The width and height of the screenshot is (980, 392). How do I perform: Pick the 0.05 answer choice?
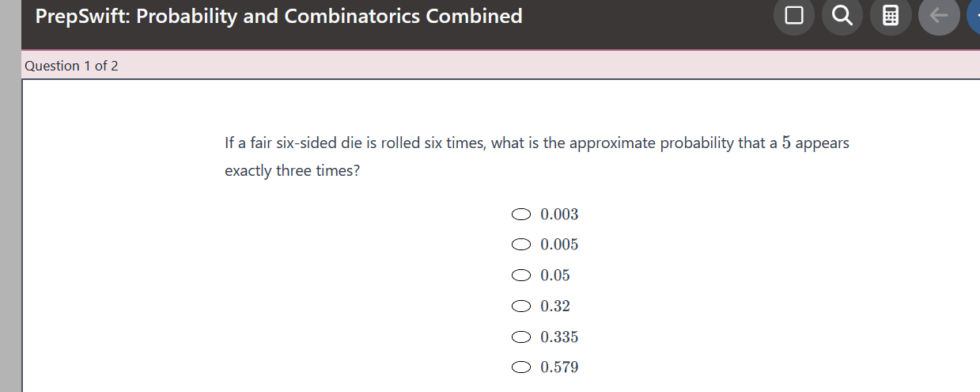click(521, 276)
